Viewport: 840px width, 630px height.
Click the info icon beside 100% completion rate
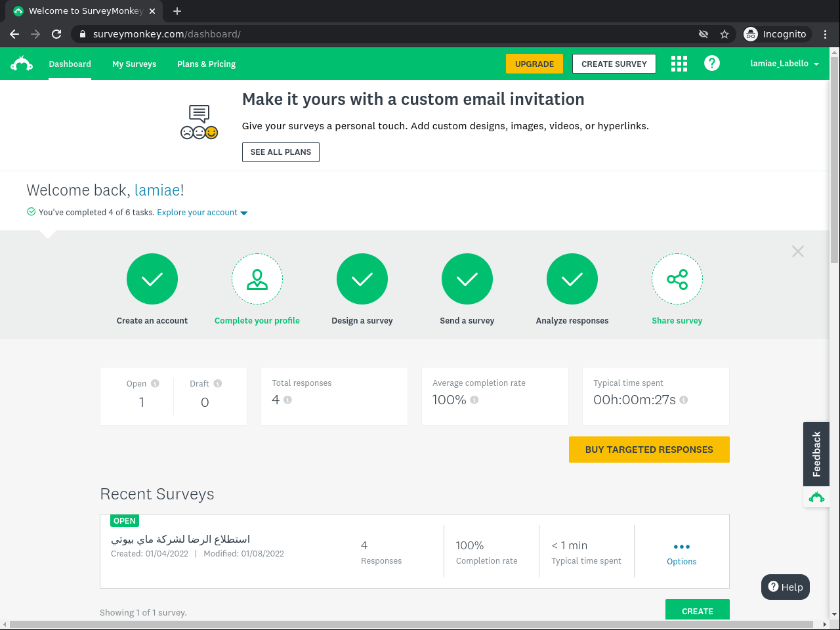[474, 400]
